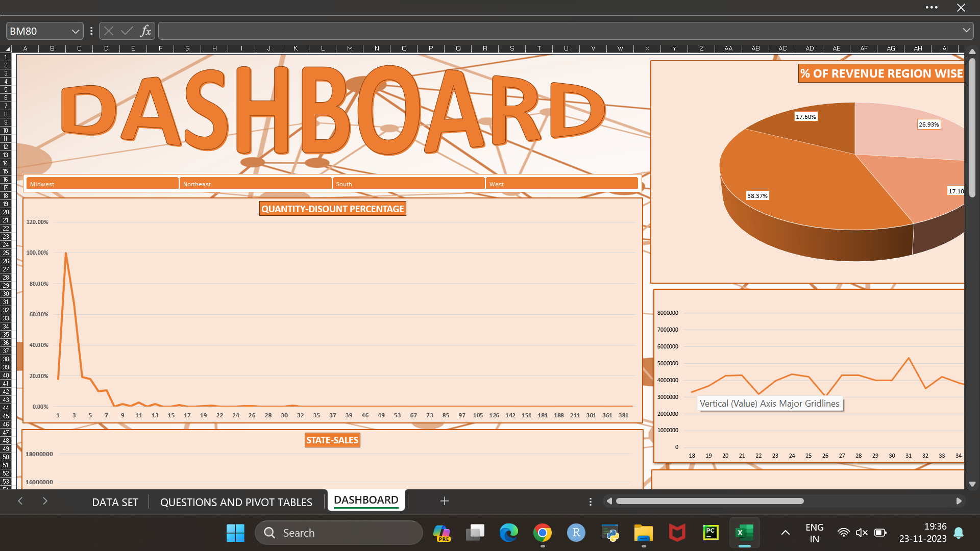
Task: Click the horizontal scrollbar thumb
Action: click(709, 501)
